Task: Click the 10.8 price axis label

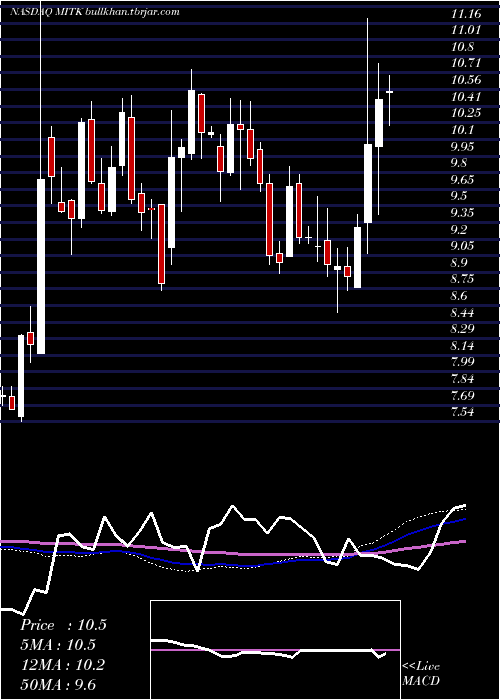Action: point(463,47)
